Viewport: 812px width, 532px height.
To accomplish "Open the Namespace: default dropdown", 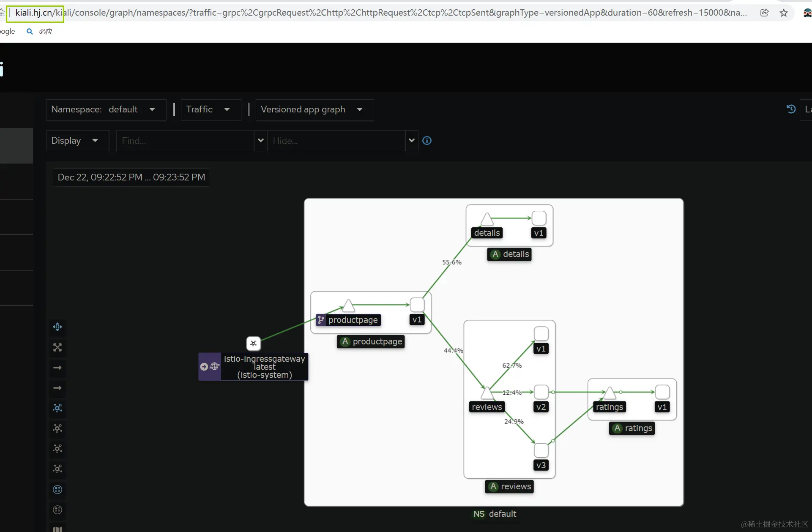I will pos(106,109).
